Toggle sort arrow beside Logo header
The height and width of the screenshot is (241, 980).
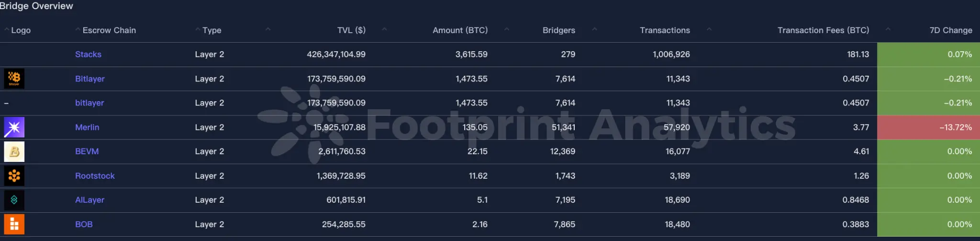pyautogui.click(x=7, y=30)
